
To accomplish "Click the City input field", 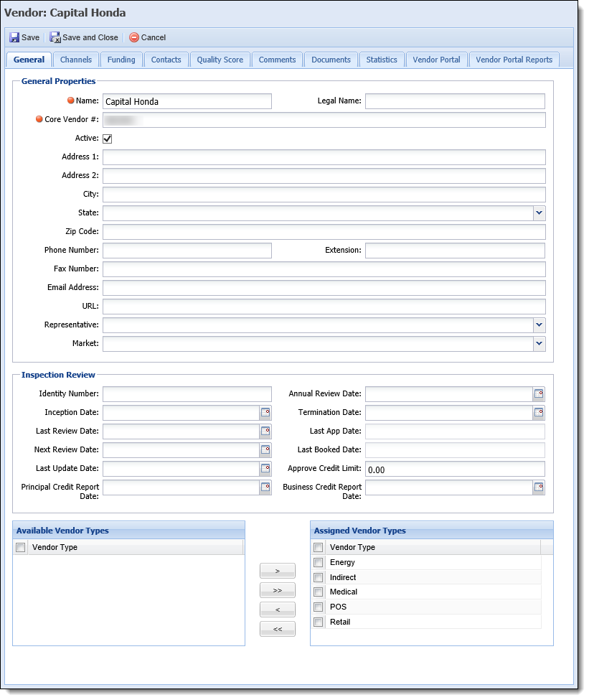I will [324, 195].
